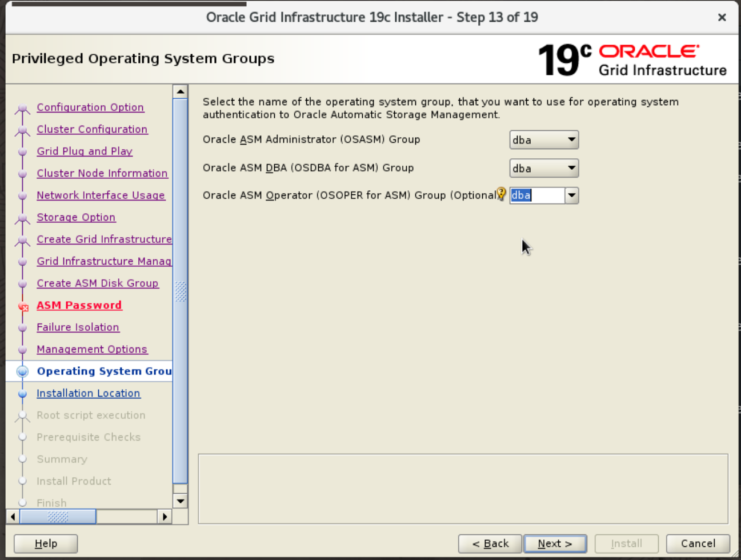741x560 pixels.
Task: Click the step list scroll down arrow
Action: [x=181, y=501]
